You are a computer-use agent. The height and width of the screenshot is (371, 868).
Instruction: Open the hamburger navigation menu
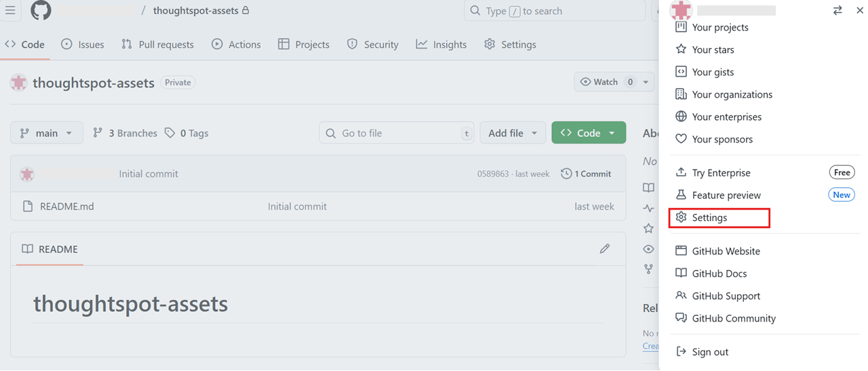[10, 11]
